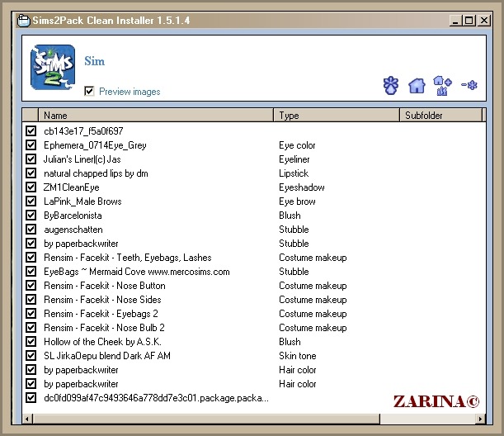Sort list by Name column header
The width and height of the screenshot is (504, 436).
point(156,116)
